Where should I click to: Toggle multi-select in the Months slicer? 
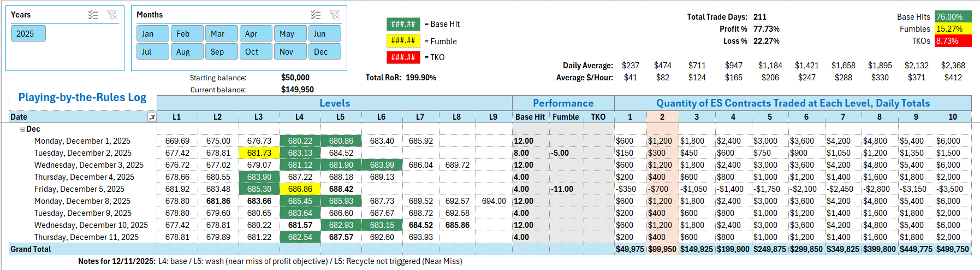(316, 15)
